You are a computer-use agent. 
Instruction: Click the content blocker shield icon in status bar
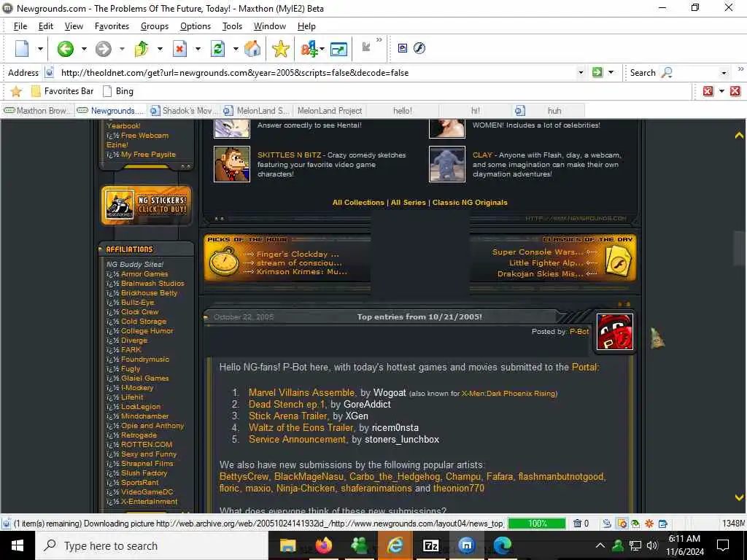pos(622,524)
